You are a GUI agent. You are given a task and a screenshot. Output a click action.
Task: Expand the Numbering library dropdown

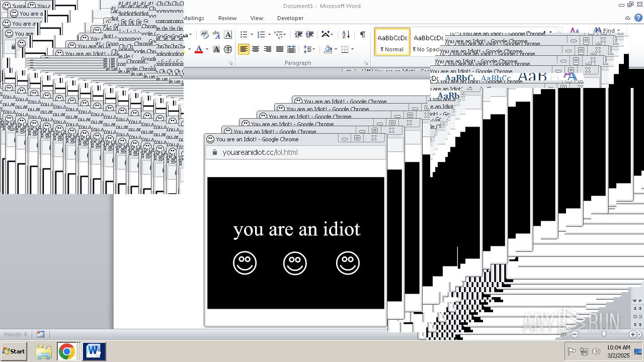pyautogui.click(x=269, y=35)
